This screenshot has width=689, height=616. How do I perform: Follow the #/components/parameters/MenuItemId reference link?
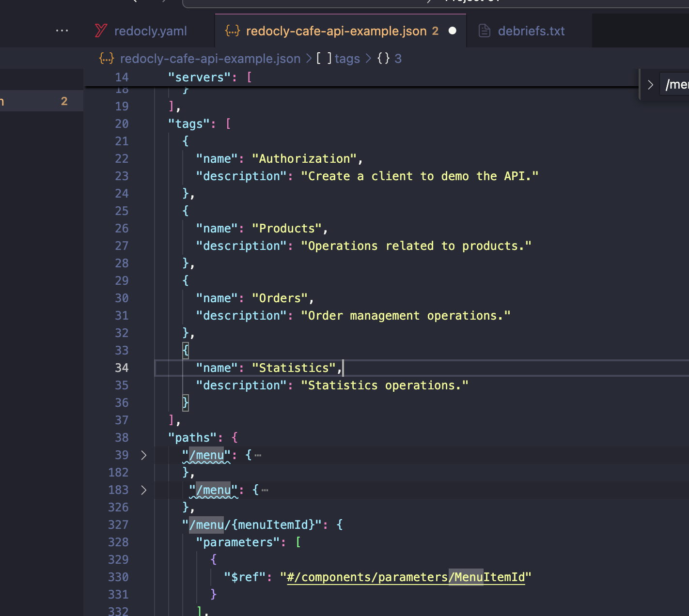(x=406, y=577)
